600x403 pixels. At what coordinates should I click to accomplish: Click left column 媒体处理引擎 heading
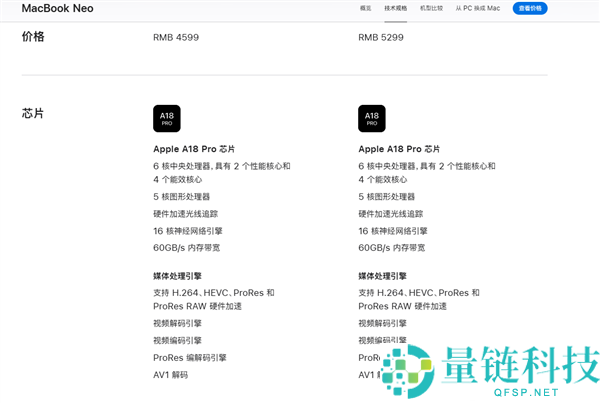click(178, 276)
